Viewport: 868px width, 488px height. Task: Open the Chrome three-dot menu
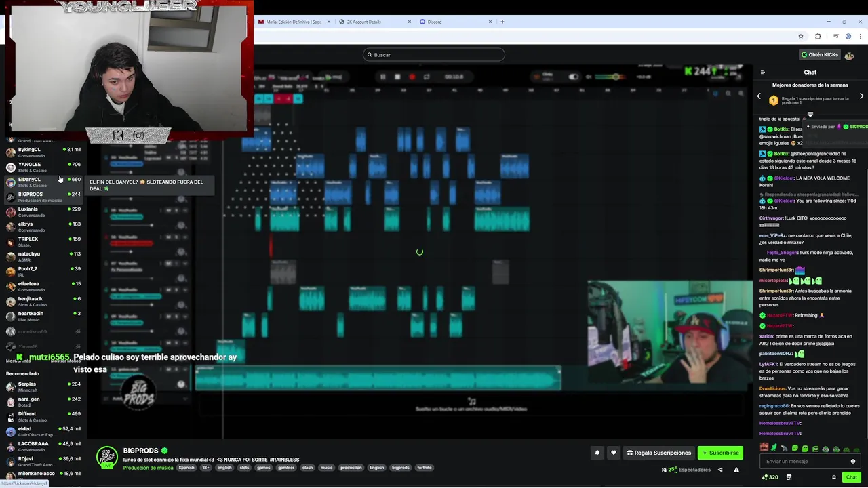click(x=860, y=37)
